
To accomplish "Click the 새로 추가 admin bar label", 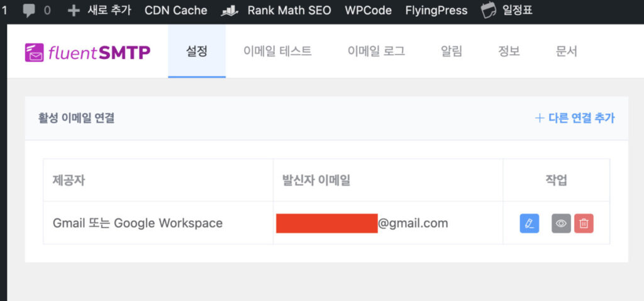I will (109, 10).
